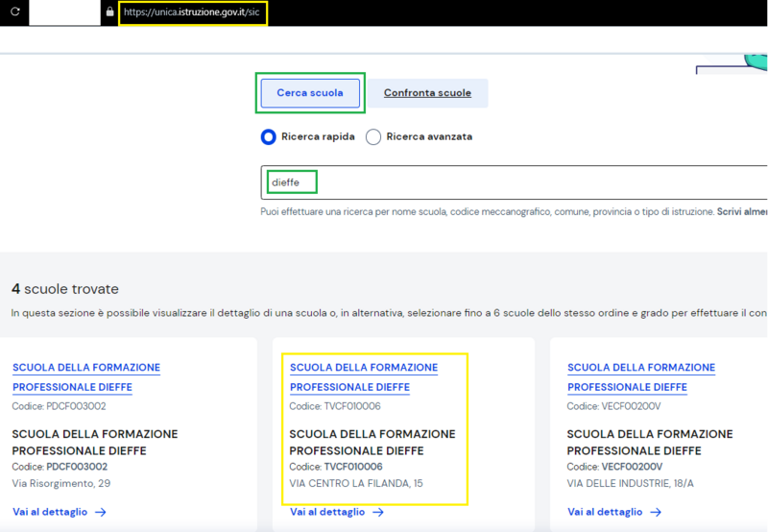Viewport: 768px width, 532px height.
Task: Select the Ricerca rapida radio button
Action: click(269, 136)
